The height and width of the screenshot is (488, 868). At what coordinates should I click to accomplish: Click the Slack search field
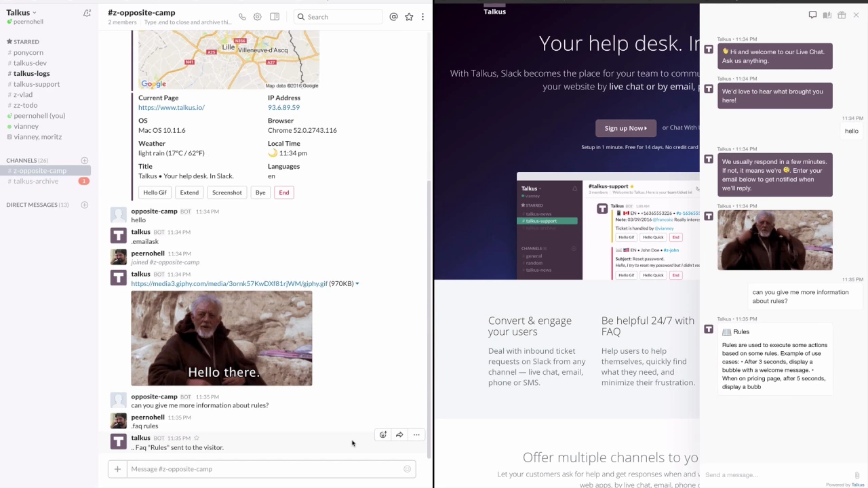tap(338, 17)
